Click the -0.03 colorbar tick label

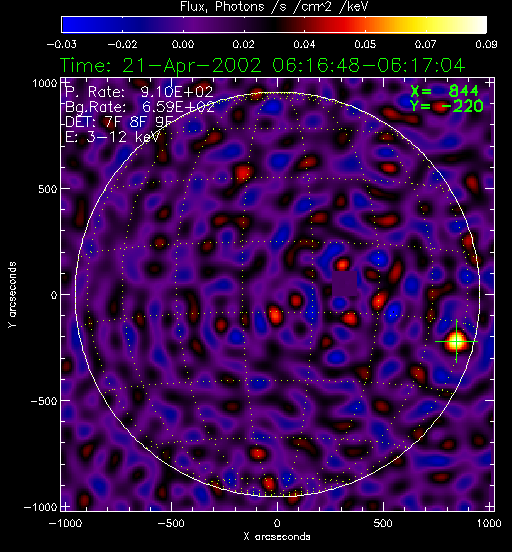[62, 44]
